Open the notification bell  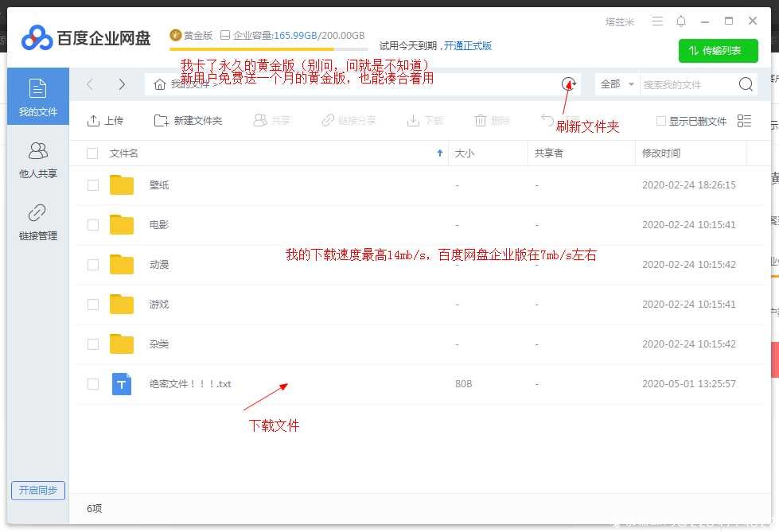coord(681,21)
